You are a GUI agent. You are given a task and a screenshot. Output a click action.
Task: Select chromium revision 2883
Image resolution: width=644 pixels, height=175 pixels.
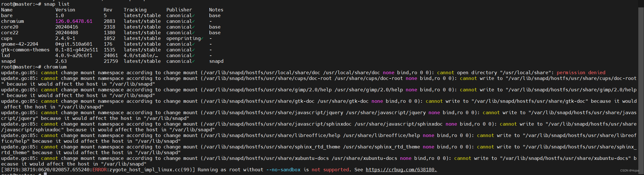[109, 21]
